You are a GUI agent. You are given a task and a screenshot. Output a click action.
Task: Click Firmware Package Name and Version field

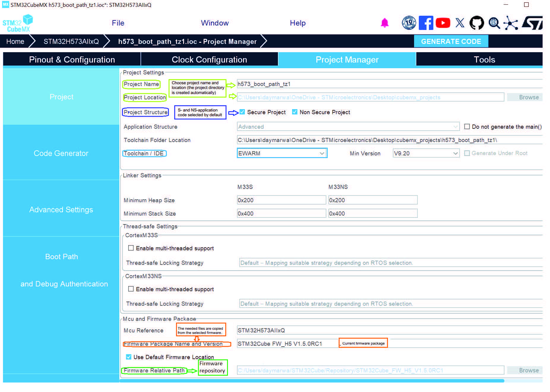coord(390,343)
